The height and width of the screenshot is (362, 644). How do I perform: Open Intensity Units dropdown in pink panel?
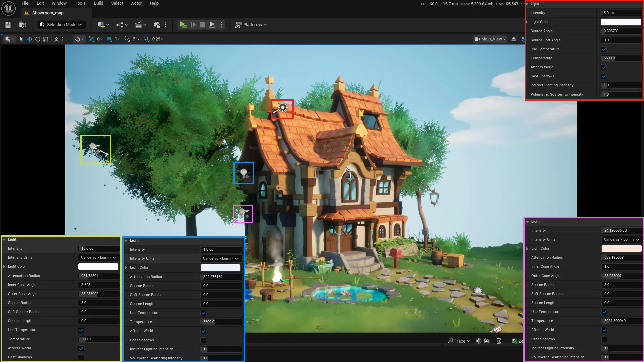(622, 239)
